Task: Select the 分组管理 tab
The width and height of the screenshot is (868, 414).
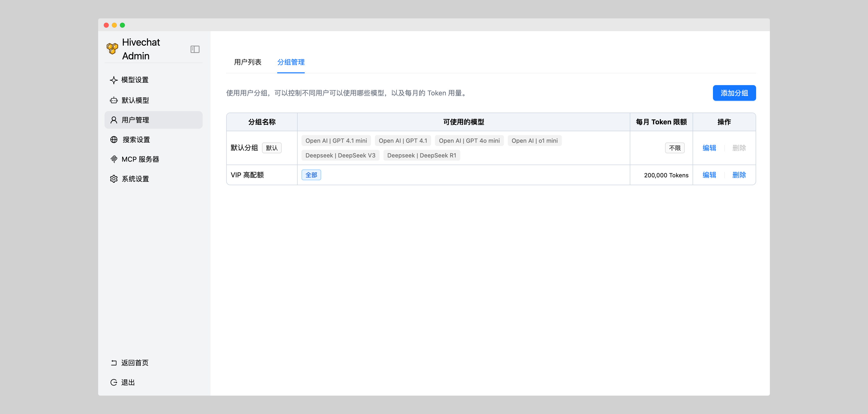Action: 291,62
